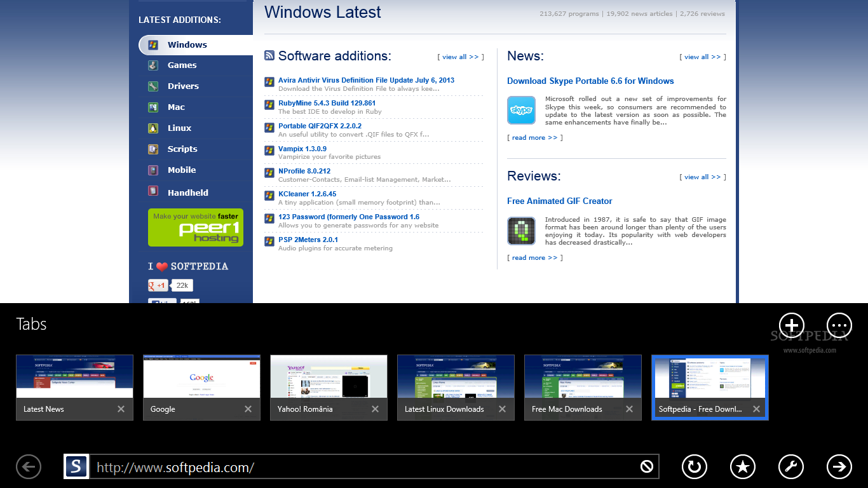The width and height of the screenshot is (868, 488).
Task: Click the Mac category icon
Action: 153,107
